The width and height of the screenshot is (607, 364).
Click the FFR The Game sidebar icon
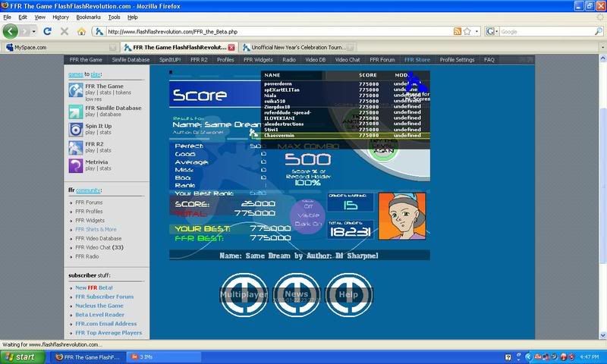pyautogui.click(x=76, y=91)
